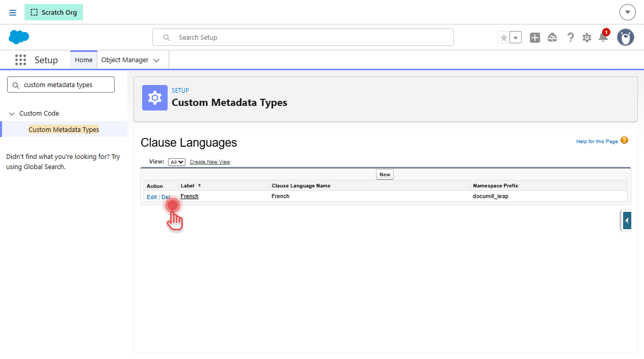Viewport: 644px width, 359px height.
Task: Open the Object Manager tab
Action: [125, 60]
